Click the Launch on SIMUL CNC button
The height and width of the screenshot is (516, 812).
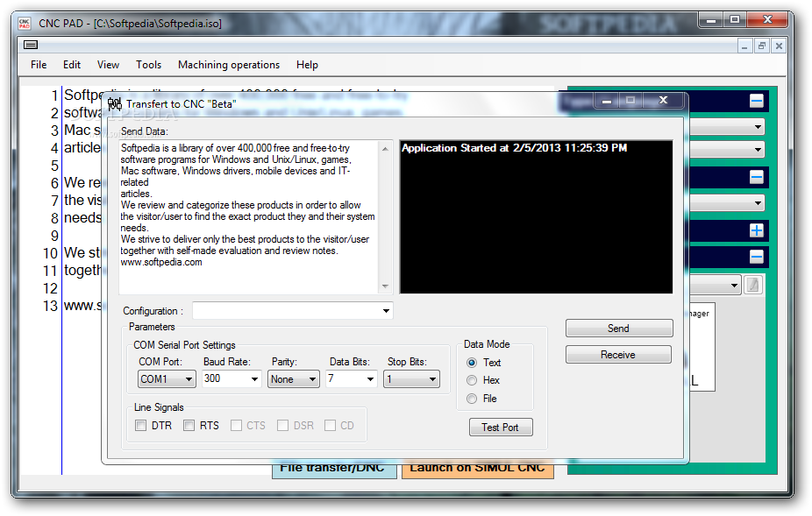[x=477, y=469]
